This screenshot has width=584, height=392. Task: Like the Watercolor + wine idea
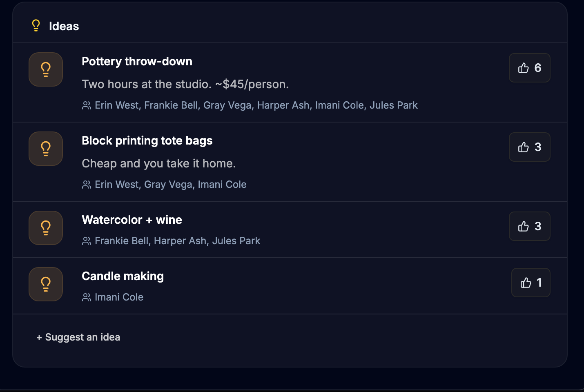(x=529, y=226)
